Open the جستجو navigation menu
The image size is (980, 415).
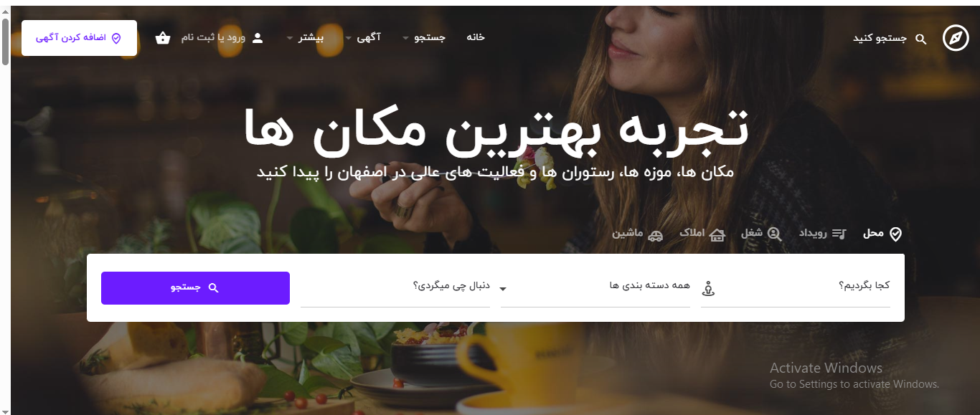(x=424, y=37)
